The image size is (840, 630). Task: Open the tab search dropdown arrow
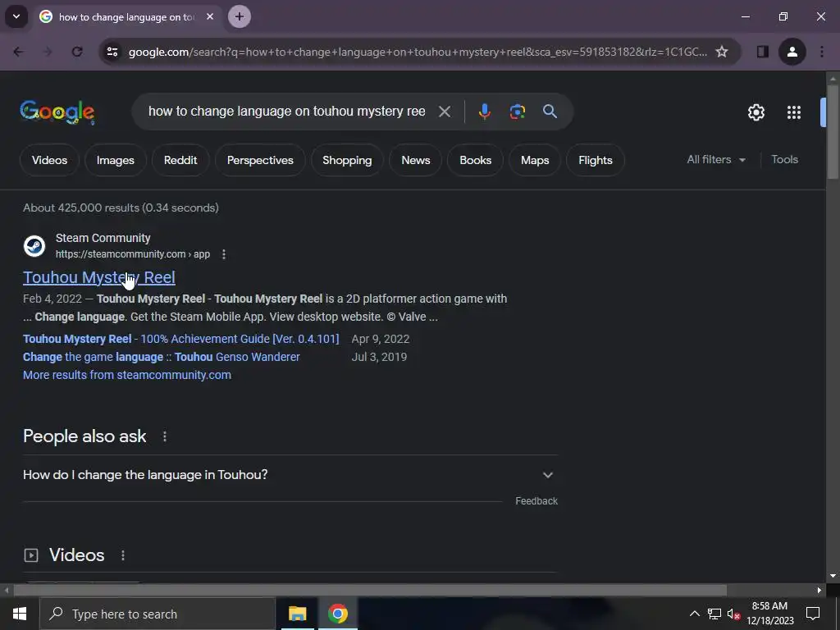point(16,16)
